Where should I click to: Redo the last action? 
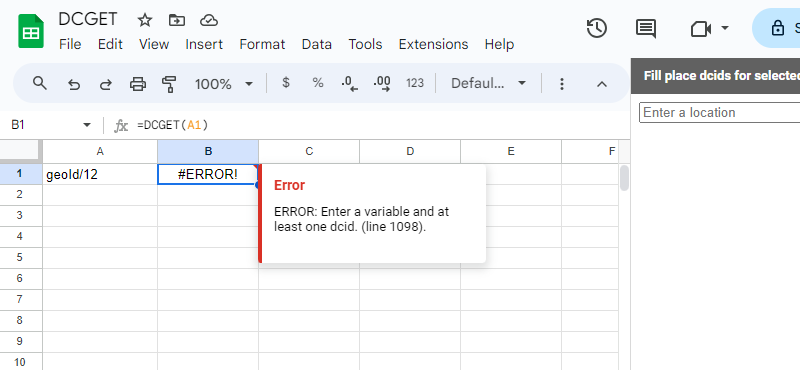coord(105,84)
